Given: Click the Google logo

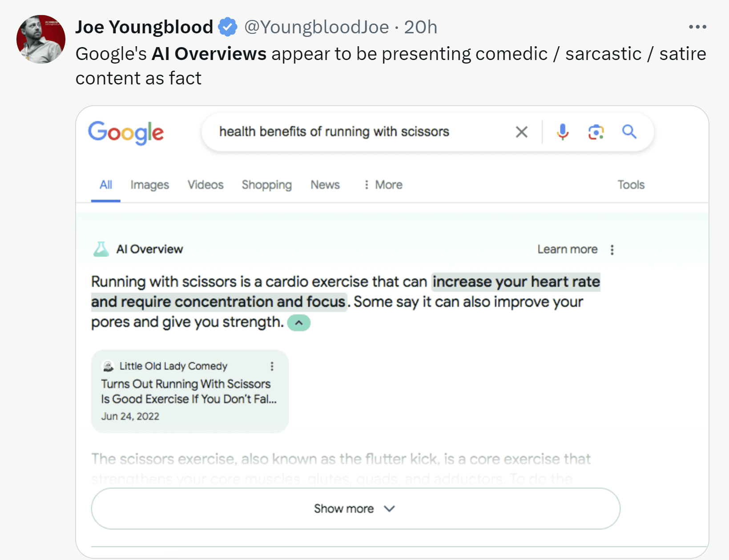Looking at the screenshot, I should pos(126,132).
